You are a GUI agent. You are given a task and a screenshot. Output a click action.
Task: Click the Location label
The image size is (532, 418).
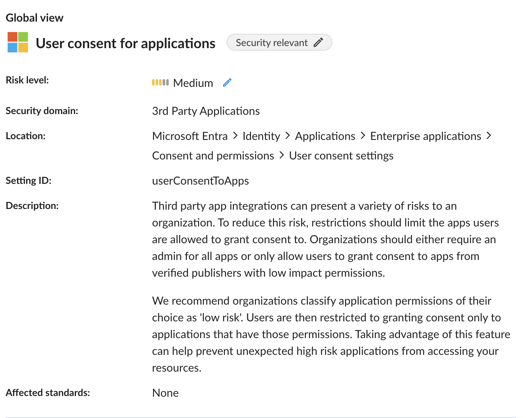[25, 136]
